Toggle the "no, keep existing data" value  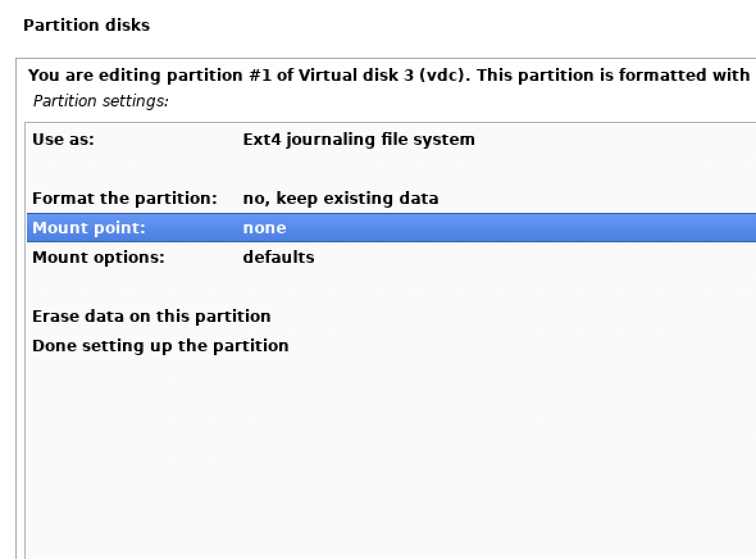coord(340,198)
